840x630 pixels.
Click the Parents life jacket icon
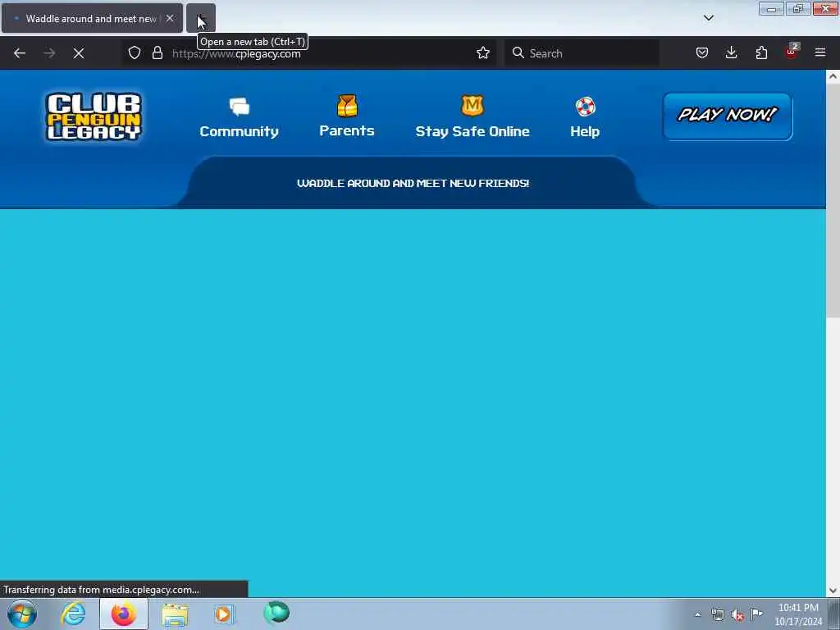[x=347, y=106]
